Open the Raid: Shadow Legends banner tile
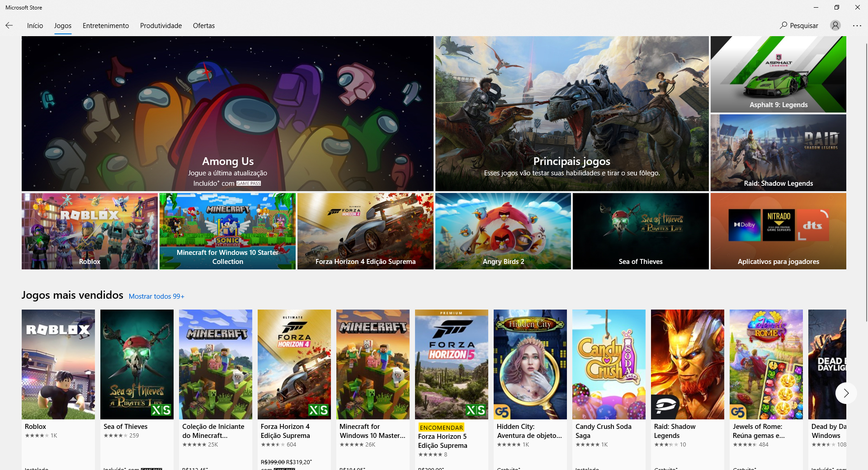868x470 pixels. pyautogui.click(x=778, y=153)
